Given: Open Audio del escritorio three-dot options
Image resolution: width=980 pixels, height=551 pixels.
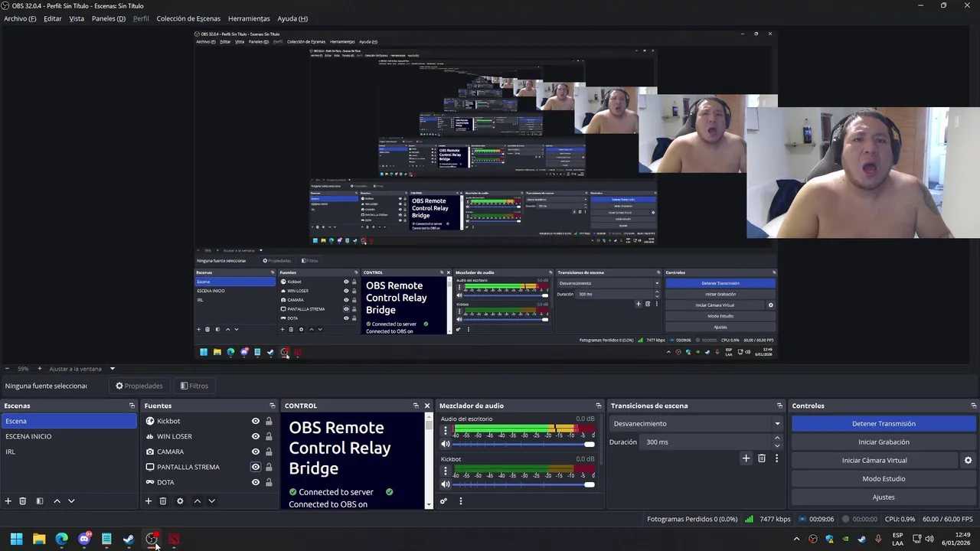Looking at the screenshot, I should pos(446,431).
